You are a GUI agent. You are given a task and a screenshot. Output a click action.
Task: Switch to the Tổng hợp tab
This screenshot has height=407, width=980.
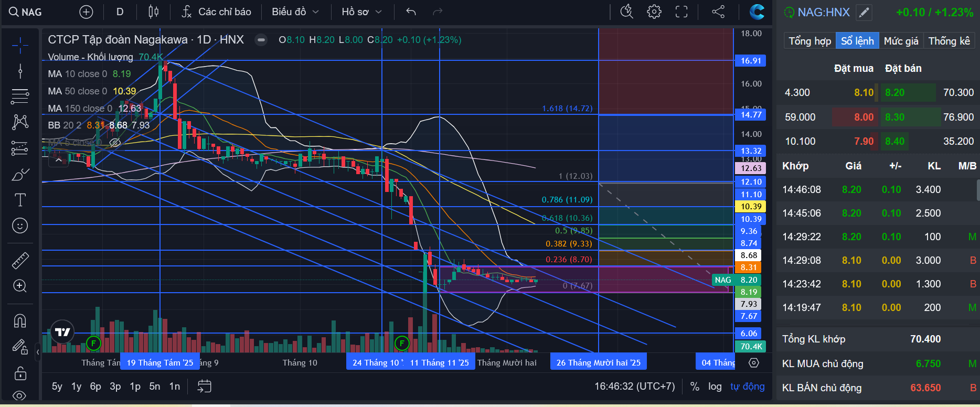point(810,41)
